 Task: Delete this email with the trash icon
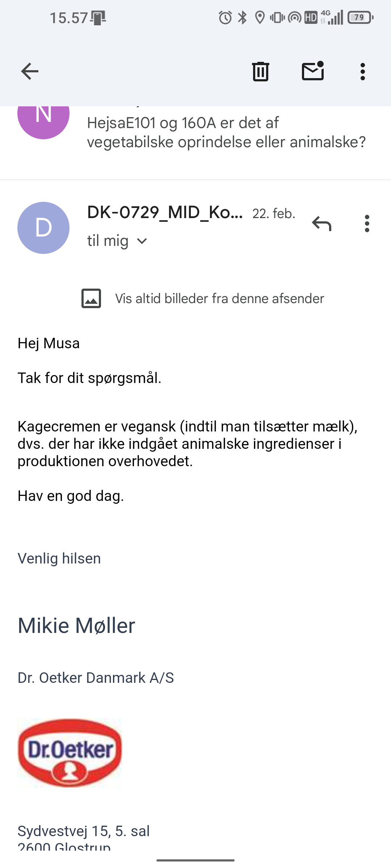point(260,71)
